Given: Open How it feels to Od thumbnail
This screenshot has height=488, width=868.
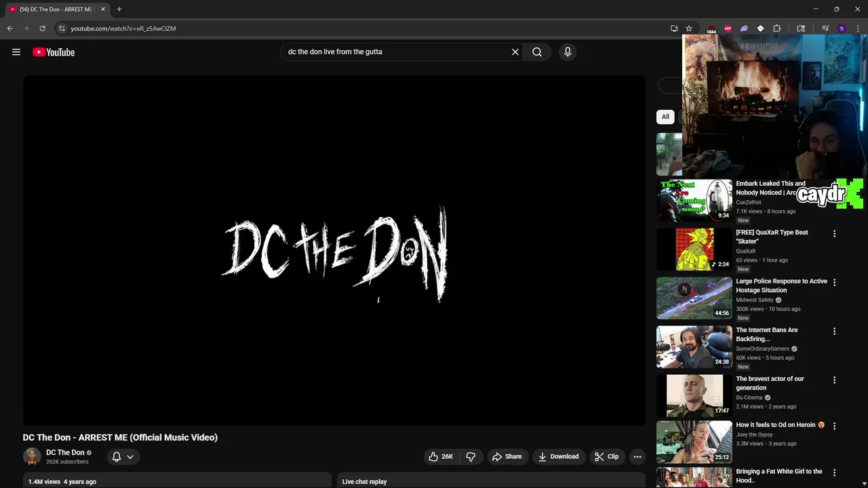Looking at the screenshot, I should point(694,442).
